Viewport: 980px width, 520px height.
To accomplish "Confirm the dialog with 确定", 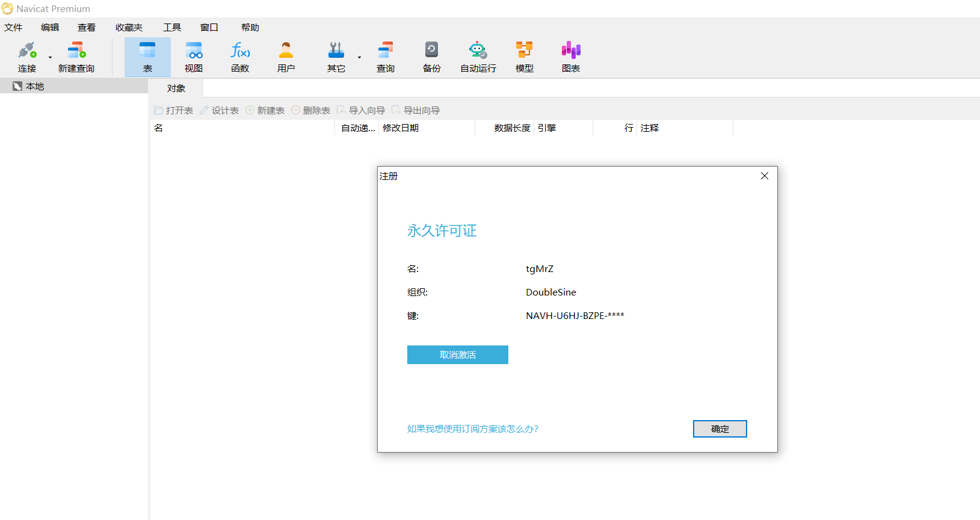I will tap(720, 429).
